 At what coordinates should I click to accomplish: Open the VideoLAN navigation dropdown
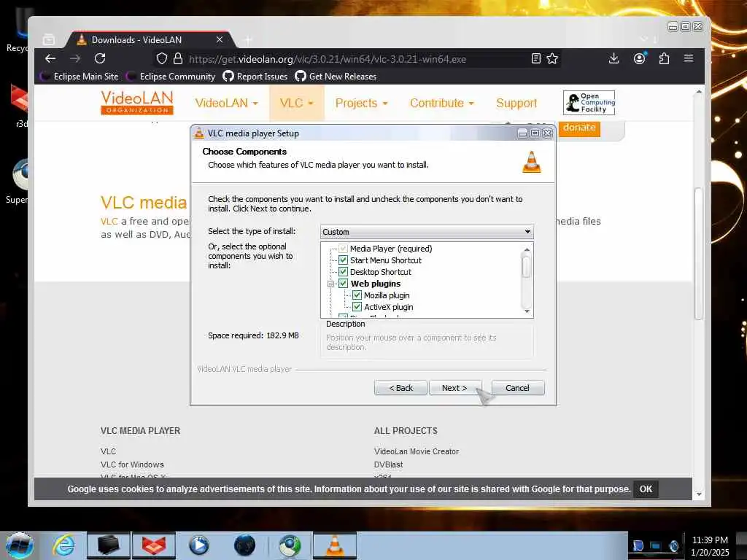click(226, 103)
